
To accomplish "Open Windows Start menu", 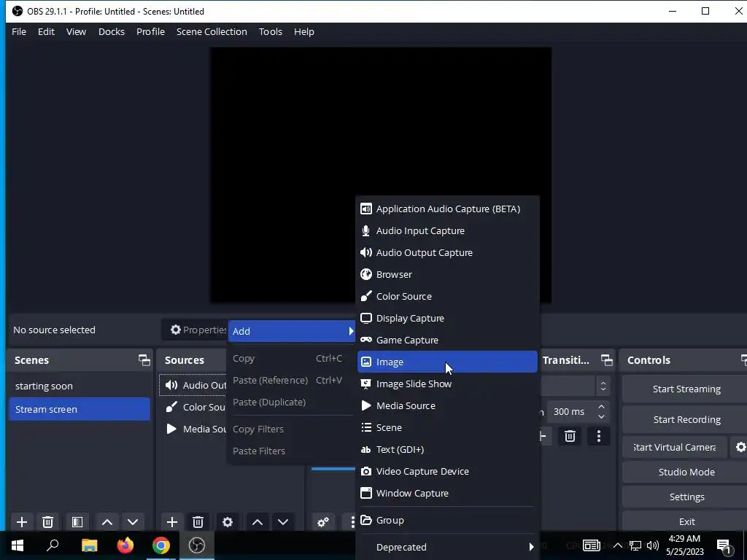I will (x=18, y=545).
